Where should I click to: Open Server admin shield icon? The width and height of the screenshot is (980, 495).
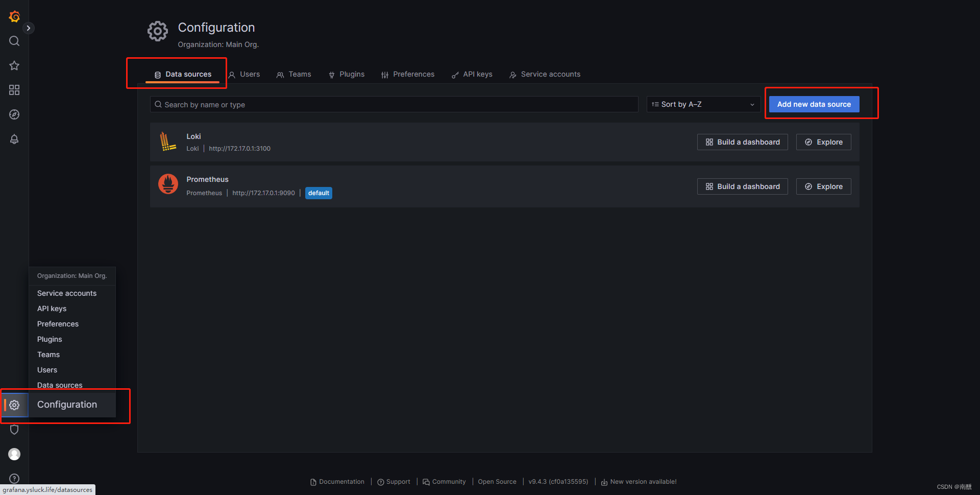(14, 430)
